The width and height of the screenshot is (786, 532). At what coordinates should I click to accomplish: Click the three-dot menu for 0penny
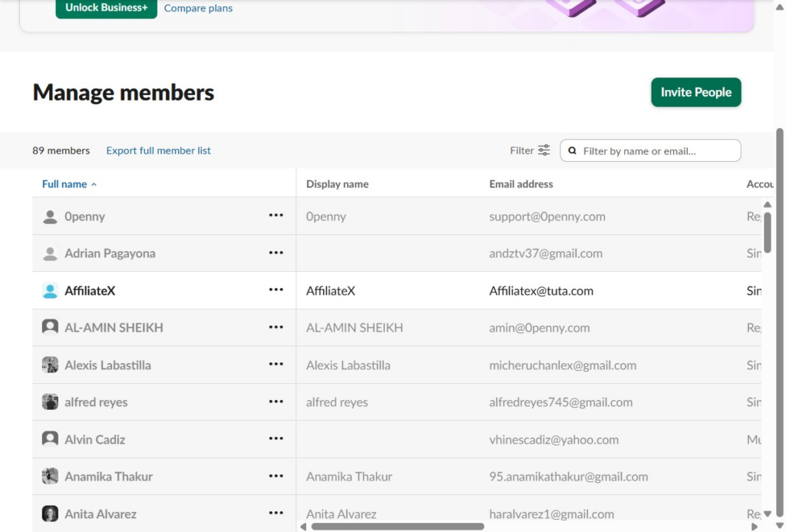pyautogui.click(x=276, y=216)
